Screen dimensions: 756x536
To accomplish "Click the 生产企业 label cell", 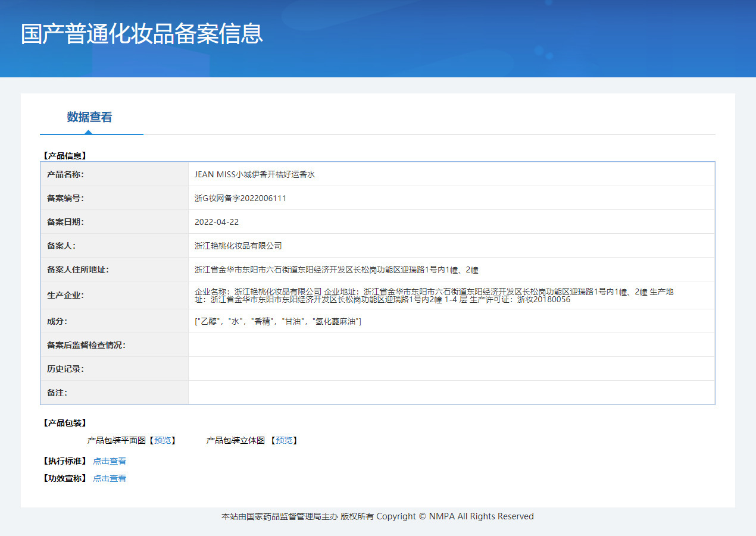I will tap(114, 295).
